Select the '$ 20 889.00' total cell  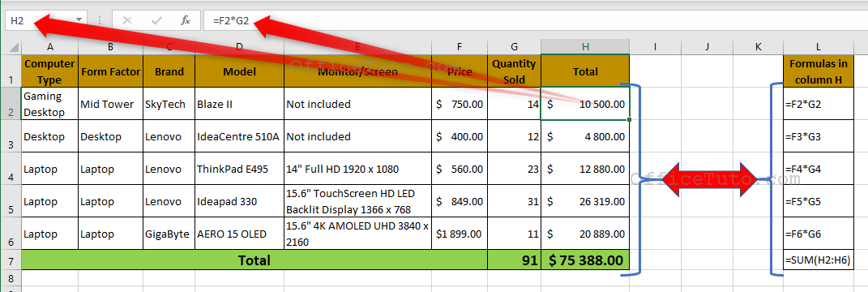coord(585,234)
